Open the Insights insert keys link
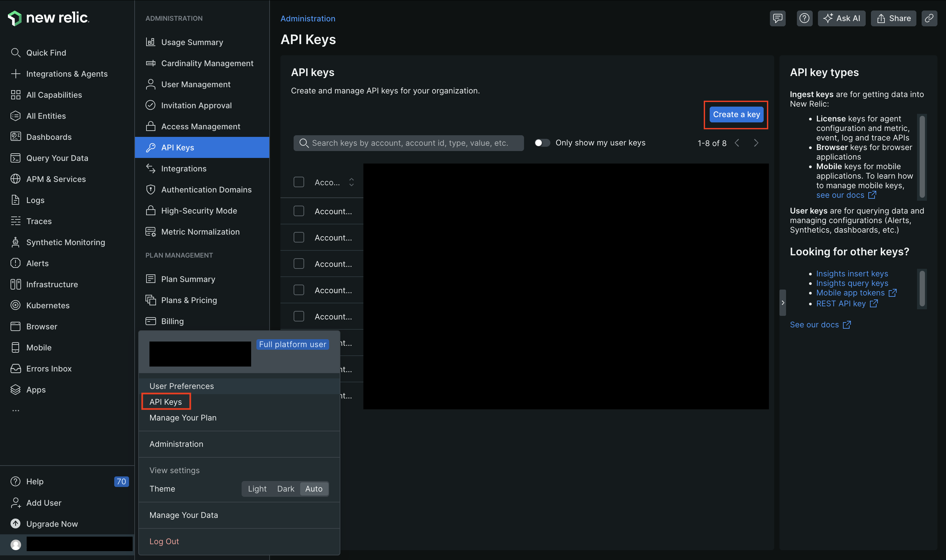Image resolution: width=946 pixels, height=560 pixels. (x=852, y=274)
